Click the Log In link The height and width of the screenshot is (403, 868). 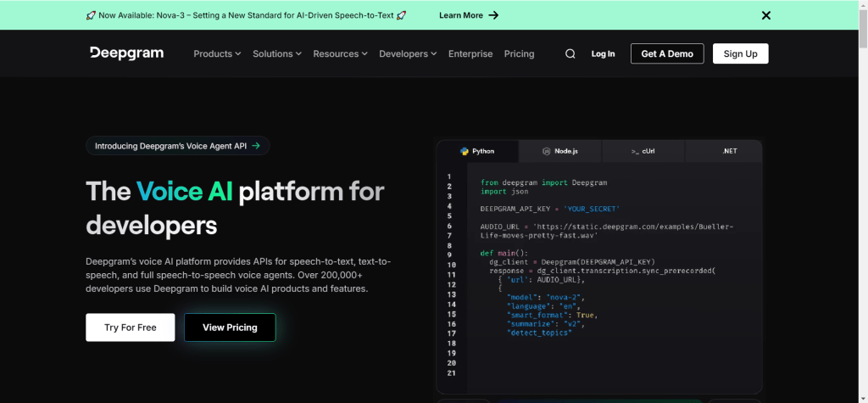click(603, 53)
